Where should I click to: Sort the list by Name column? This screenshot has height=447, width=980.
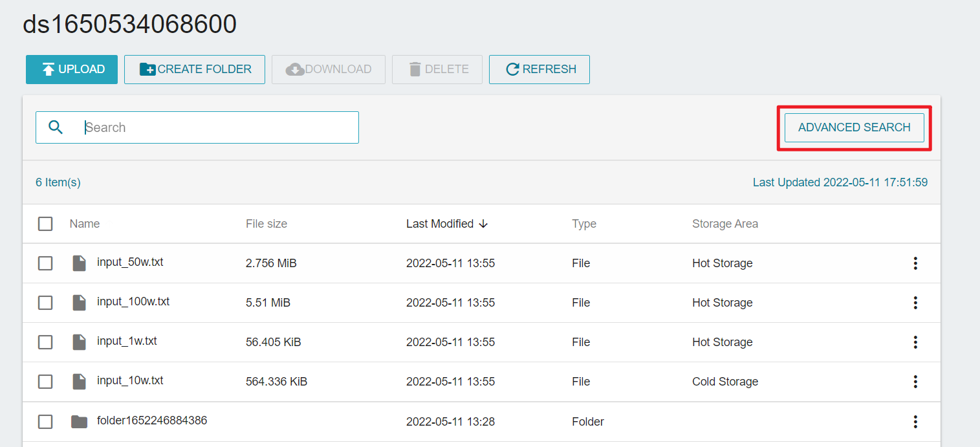[85, 224]
